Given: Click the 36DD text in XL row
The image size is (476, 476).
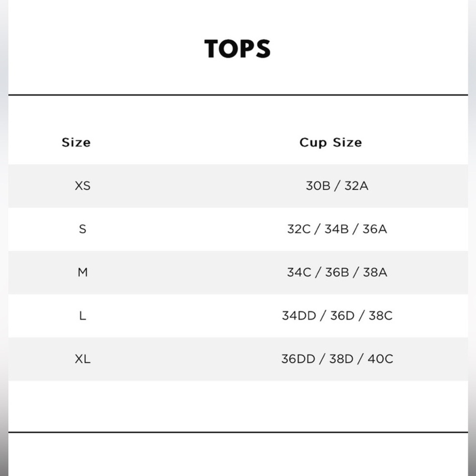Looking at the screenshot, I should coord(298,359).
